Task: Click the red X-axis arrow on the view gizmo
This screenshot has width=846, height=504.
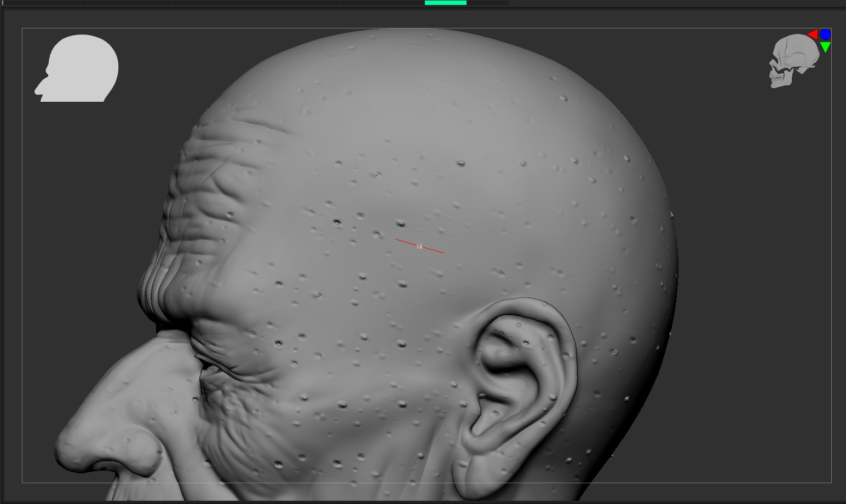Action: pyautogui.click(x=813, y=34)
